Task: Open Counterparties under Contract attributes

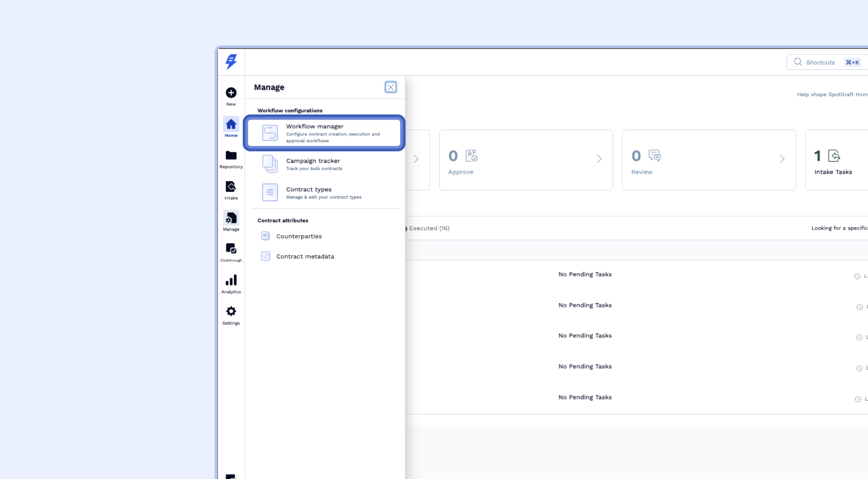Action: (299, 237)
